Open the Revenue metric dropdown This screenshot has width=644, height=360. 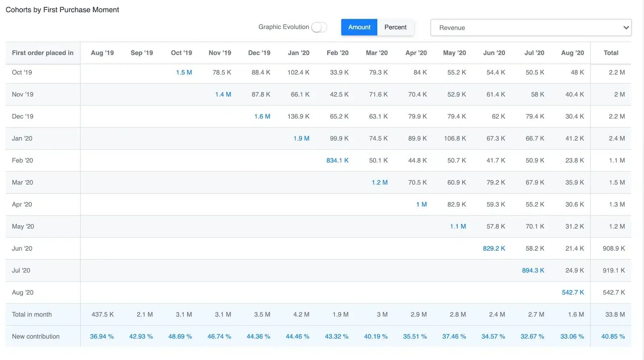(x=531, y=28)
